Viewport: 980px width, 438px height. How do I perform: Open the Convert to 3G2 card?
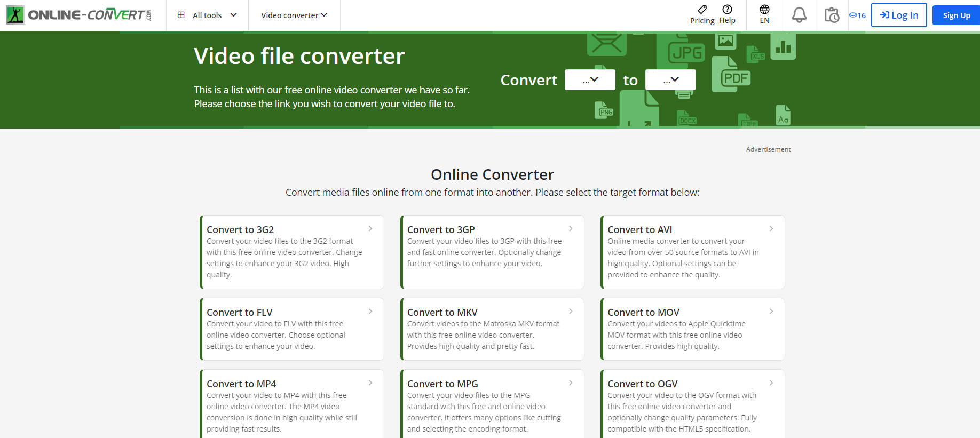(x=292, y=252)
